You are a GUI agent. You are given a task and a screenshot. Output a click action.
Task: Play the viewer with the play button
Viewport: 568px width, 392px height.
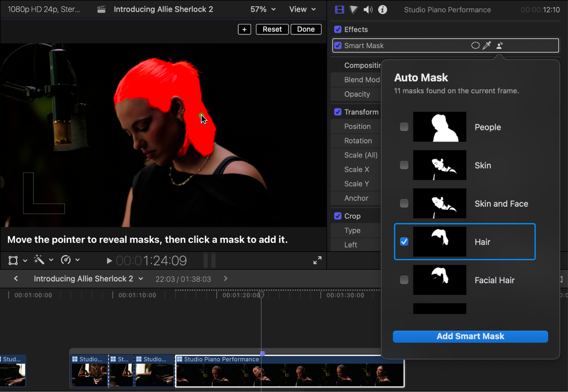click(x=109, y=260)
